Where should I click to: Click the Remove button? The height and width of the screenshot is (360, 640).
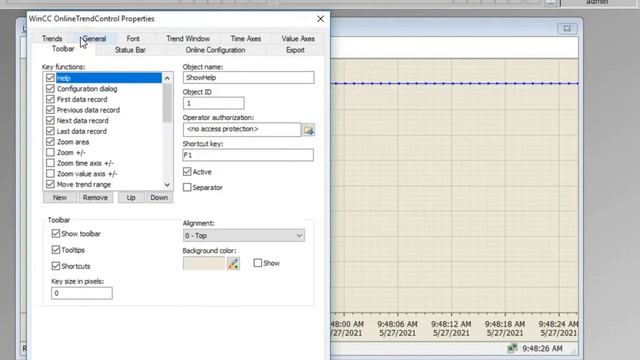tap(95, 198)
